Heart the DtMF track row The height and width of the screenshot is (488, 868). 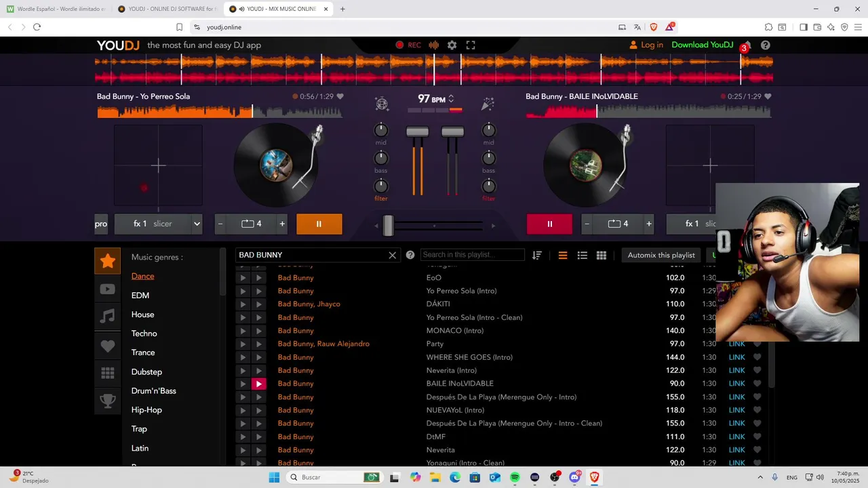coord(757,437)
